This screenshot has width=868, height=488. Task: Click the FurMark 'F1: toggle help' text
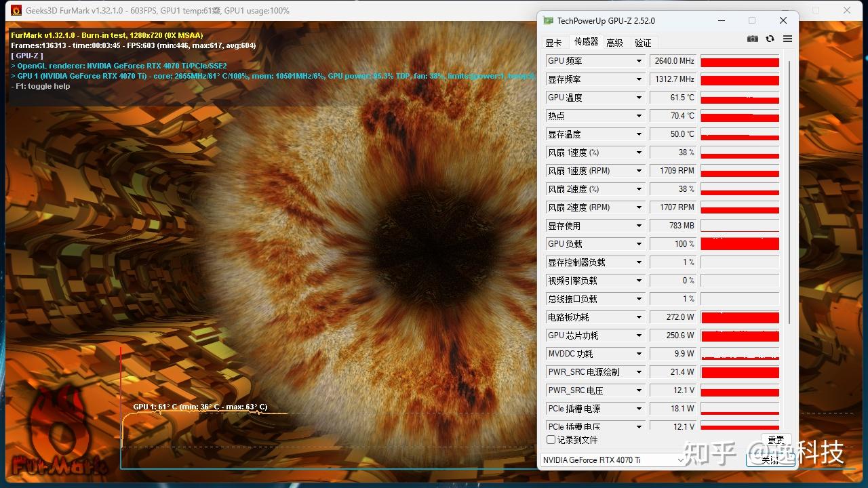tap(41, 86)
